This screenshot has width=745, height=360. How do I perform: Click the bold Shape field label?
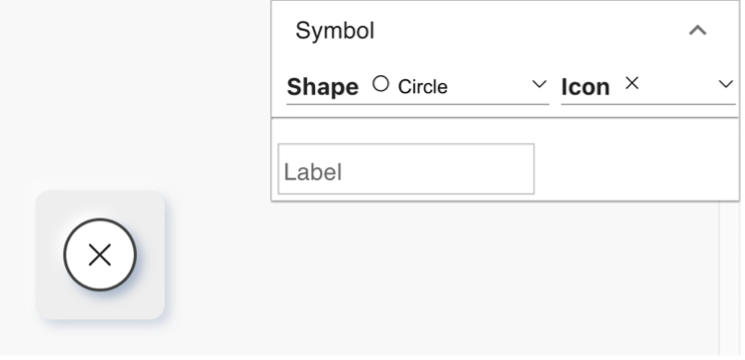pos(323,87)
